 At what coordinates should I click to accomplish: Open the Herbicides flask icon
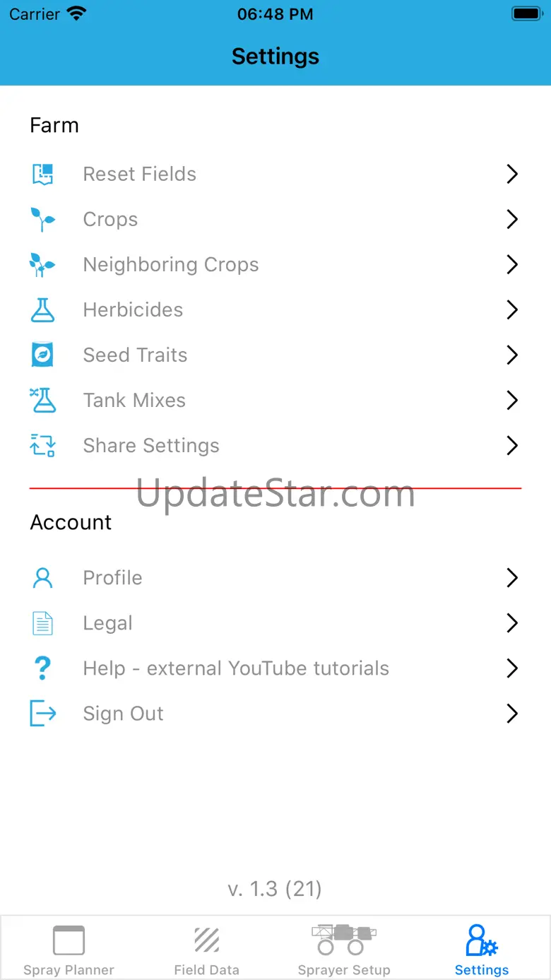click(x=43, y=309)
